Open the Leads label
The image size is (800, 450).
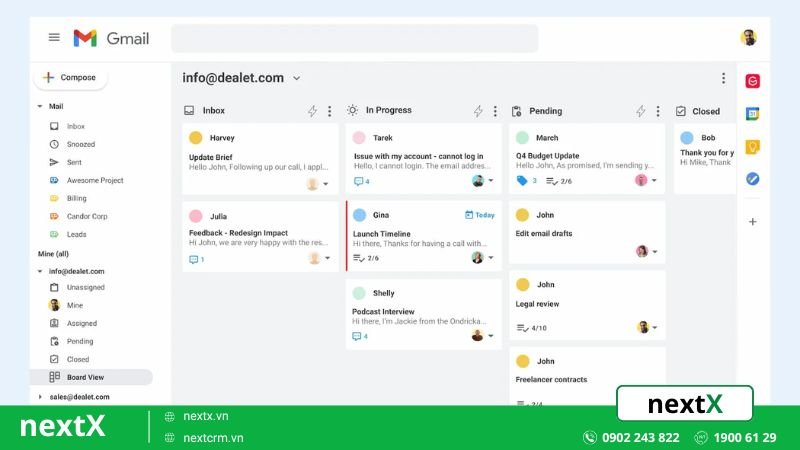point(77,234)
